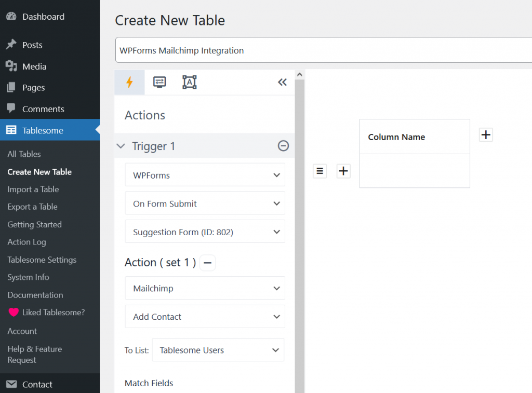The height and width of the screenshot is (393, 532).
Task: Open the text style tab icon
Action: pyautogui.click(x=190, y=82)
